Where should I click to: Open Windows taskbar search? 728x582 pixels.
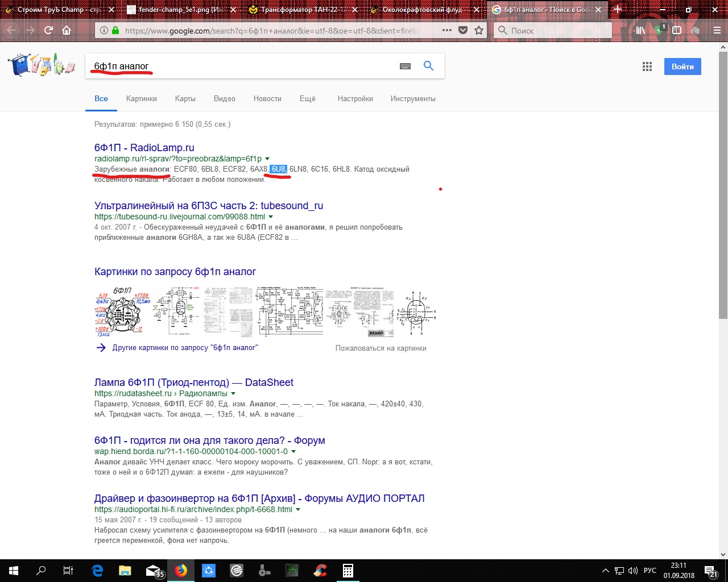[41, 571]
